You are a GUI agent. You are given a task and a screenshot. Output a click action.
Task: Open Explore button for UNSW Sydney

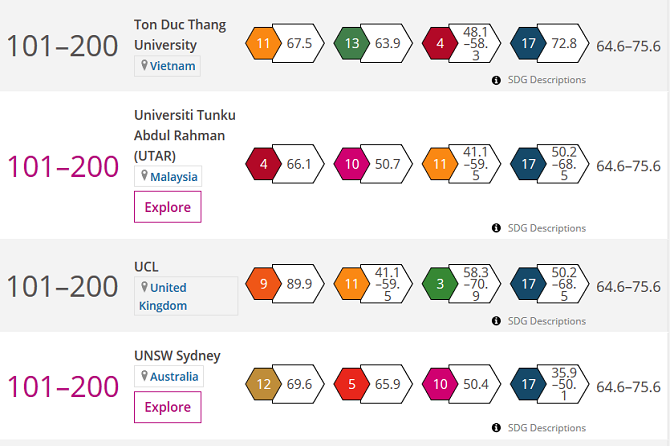pos(168,407)
